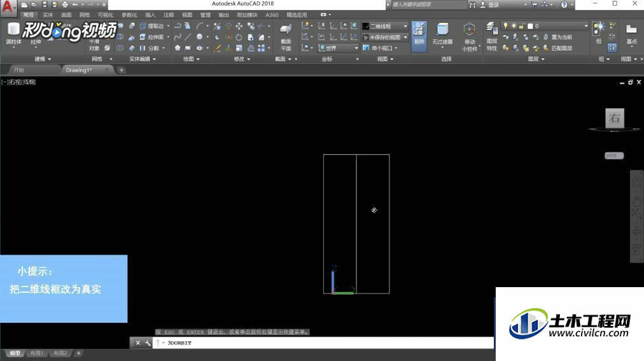644x361 pixels.
Task: Click the 右 face of the ViewCube
Action: point(615,118)
